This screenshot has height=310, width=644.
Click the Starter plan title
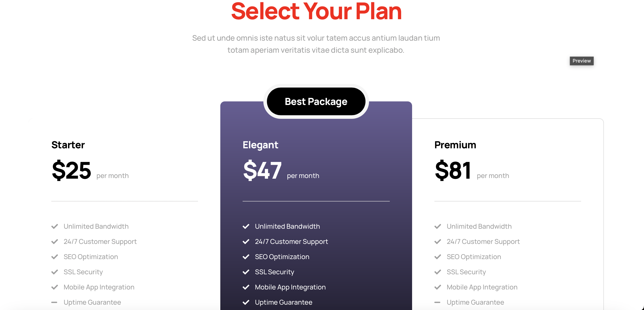click(x=68, y=145)
